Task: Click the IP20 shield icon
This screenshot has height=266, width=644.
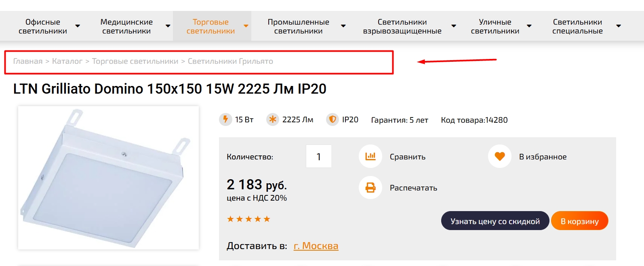Action: point(333,119)
